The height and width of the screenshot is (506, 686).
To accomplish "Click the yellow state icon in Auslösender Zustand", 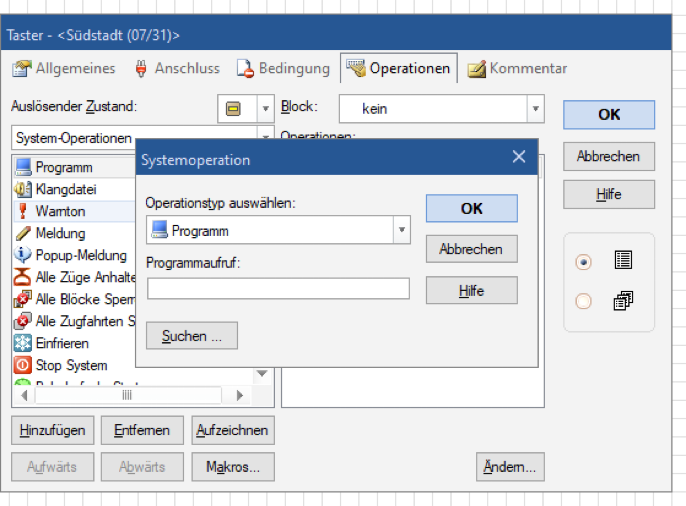I will (233, 108).
